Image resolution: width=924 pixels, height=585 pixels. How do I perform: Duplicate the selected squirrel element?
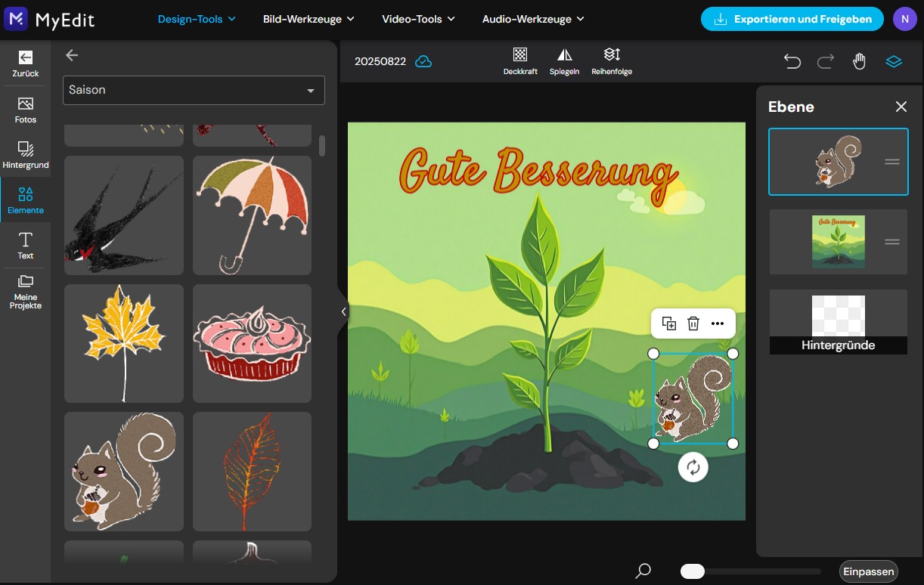pos(668,323)
